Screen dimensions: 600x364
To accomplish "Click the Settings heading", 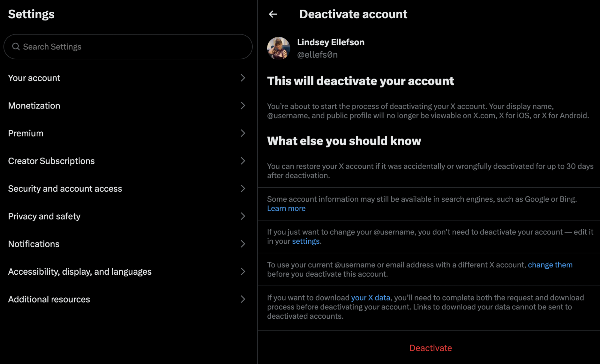I will tap(31, 14).
